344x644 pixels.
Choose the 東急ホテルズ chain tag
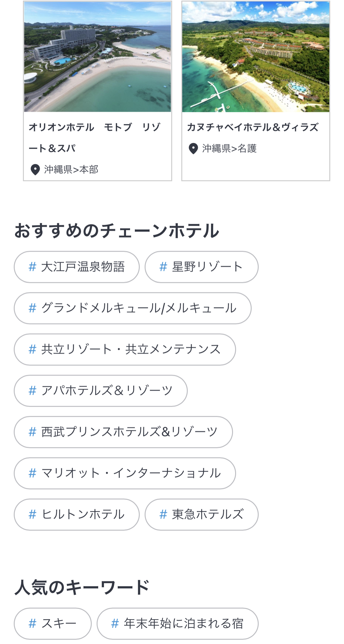pos(202,514)
